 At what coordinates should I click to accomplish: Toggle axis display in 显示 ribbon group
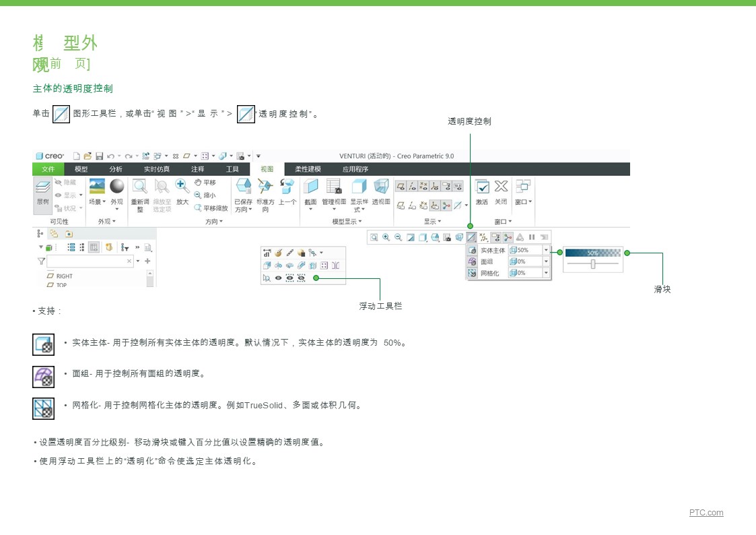[412, 186]
